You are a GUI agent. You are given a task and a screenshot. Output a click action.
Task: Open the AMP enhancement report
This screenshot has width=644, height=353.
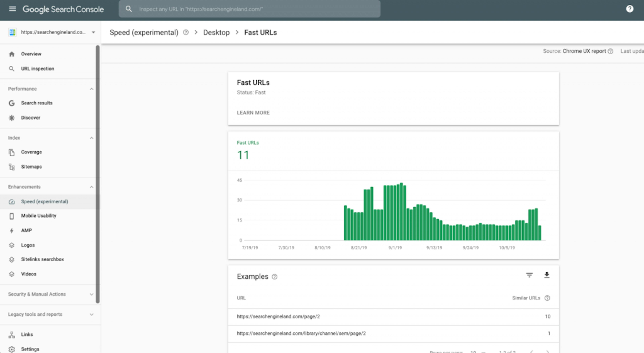(x=26, y=230)
